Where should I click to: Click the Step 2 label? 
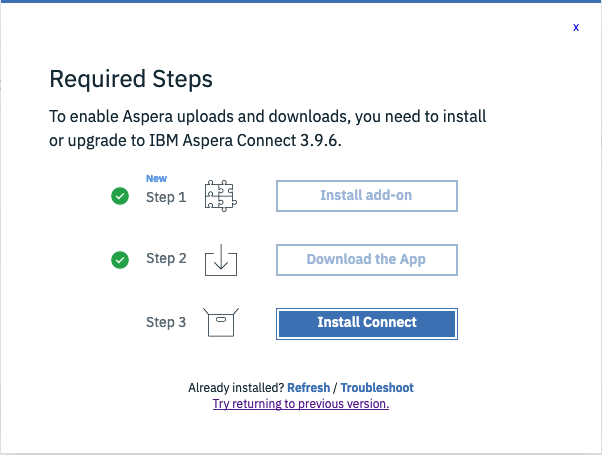click(x=166, y=258)
